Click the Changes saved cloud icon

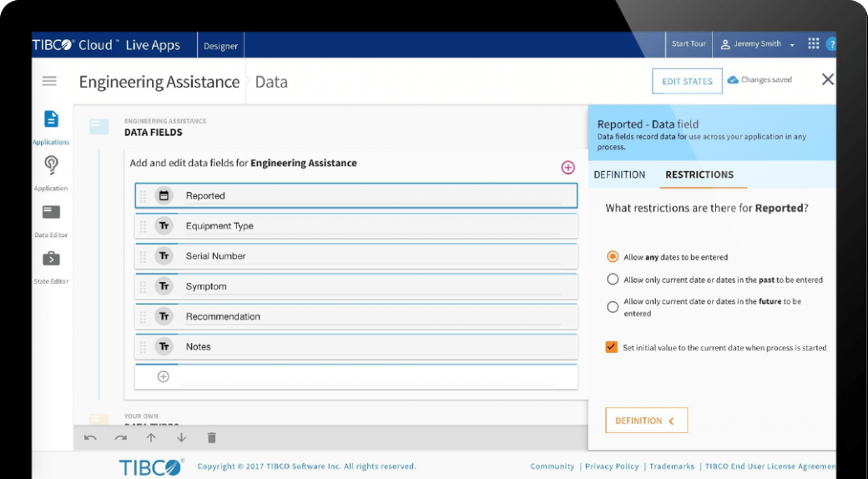point(733,80)
